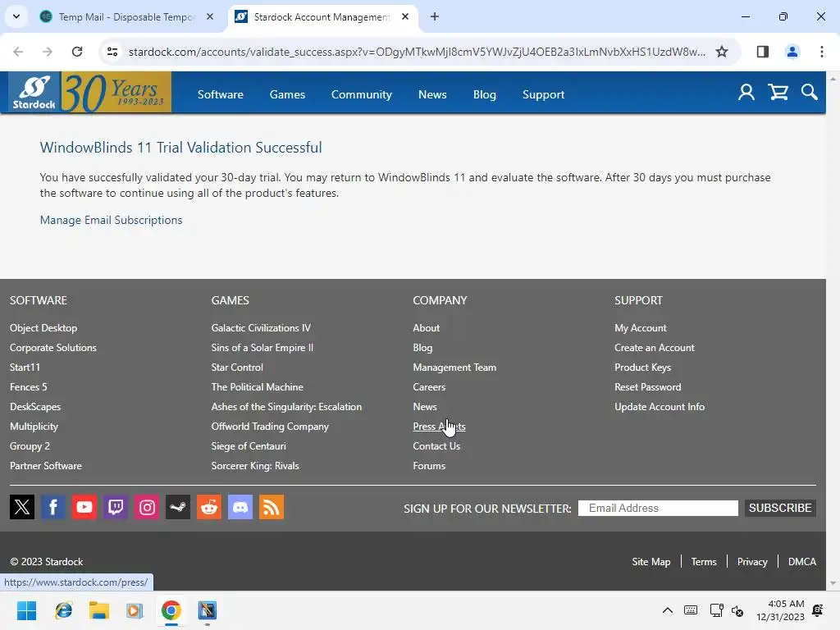Open the Product Keys support link
This screenshot has width=840, height=630.
pos(642,367)
